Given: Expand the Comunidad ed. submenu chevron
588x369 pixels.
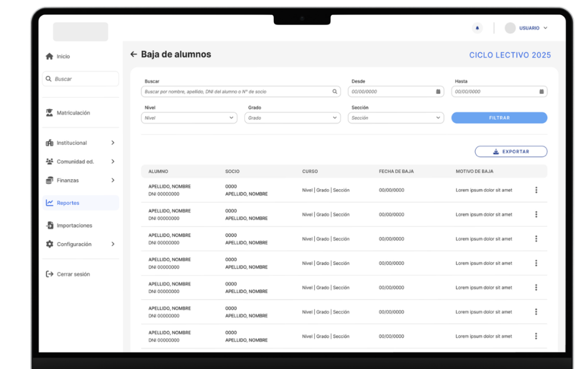Looking at the screenshot, I should 113,162.
